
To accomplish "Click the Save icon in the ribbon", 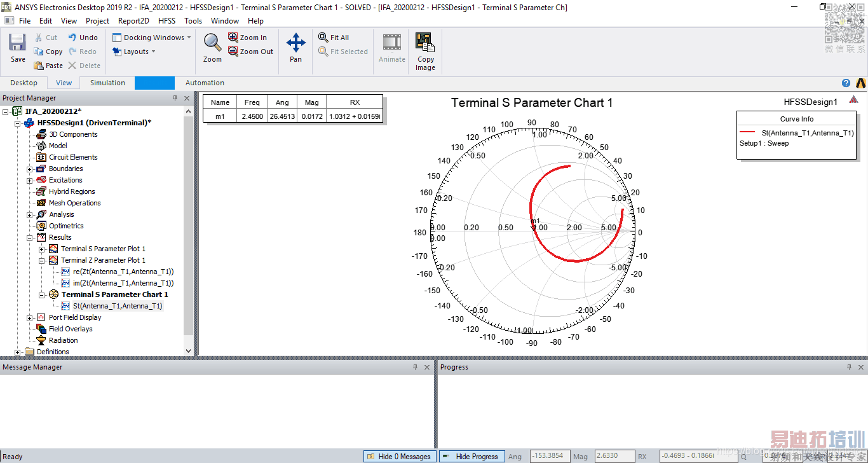I will [x=18, y=43].
